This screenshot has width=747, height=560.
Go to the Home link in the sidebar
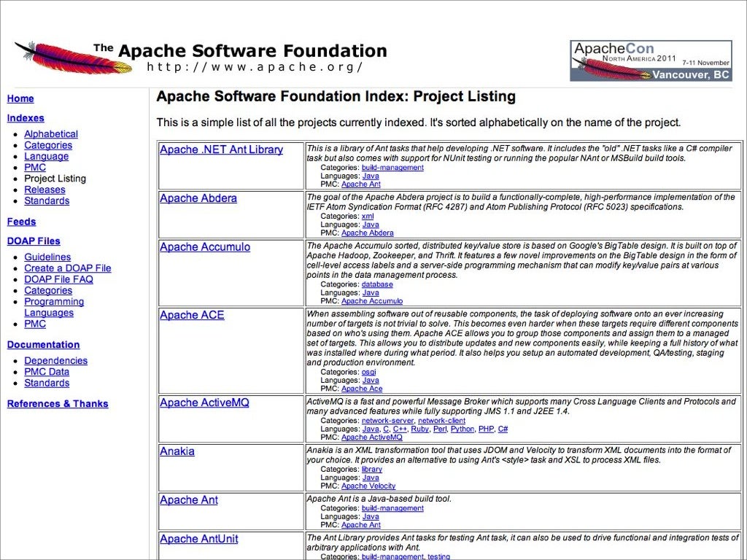(20, 98)
